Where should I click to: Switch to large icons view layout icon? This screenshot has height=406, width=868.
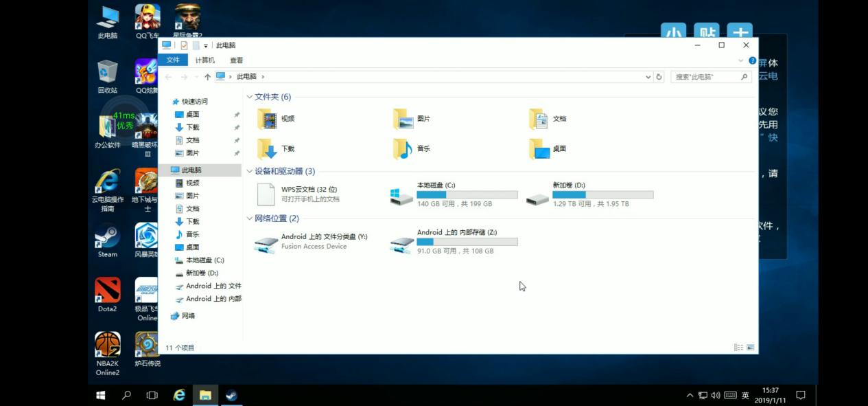[750, 348]
